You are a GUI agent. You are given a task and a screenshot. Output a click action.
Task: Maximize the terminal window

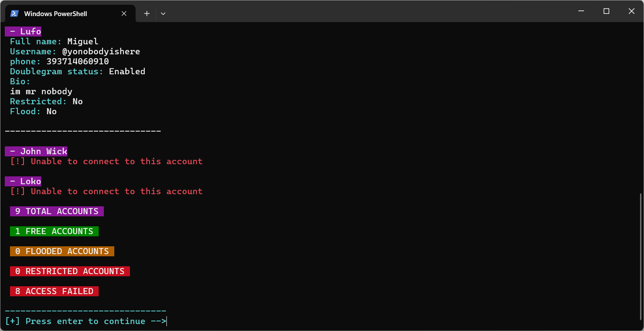click(606, 11)
